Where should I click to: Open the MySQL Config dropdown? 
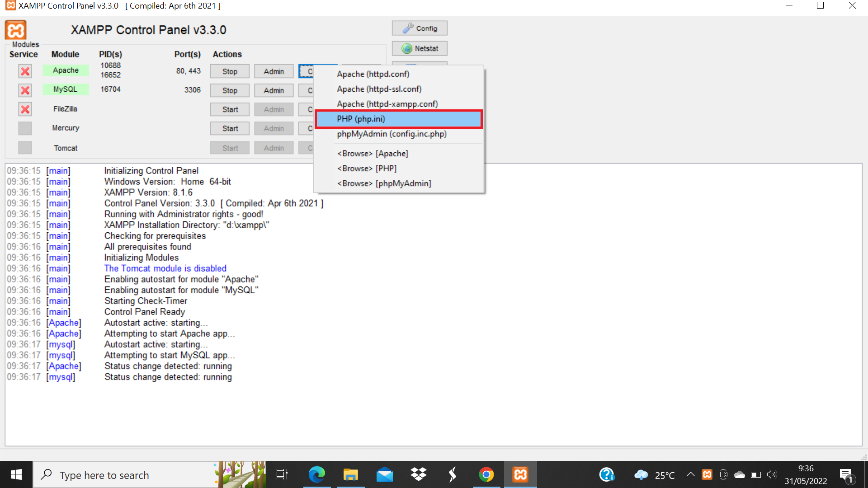tap(307, 90)
